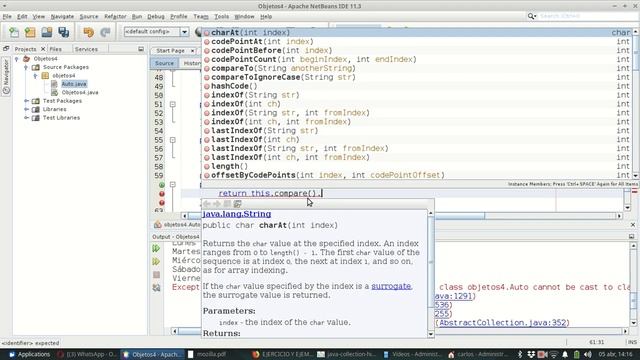Choose compareToIgnoreCase completion item
The image size is (640, 360).
tap(418, 77)
